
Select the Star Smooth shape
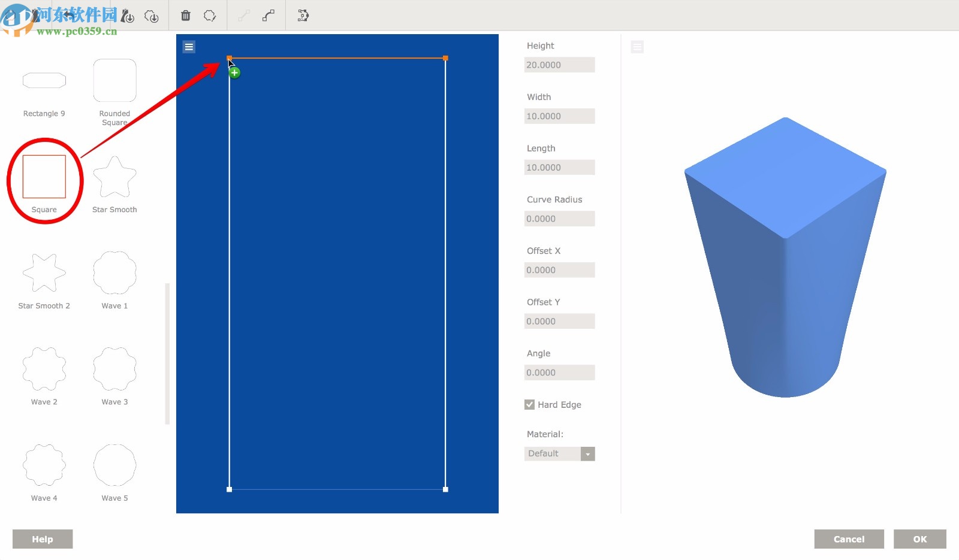point(114,177)
